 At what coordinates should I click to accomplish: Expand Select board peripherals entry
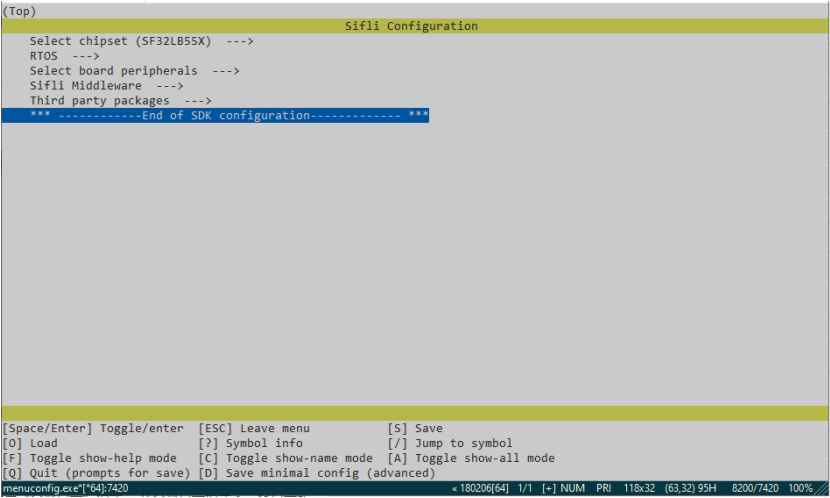[134, 71]
